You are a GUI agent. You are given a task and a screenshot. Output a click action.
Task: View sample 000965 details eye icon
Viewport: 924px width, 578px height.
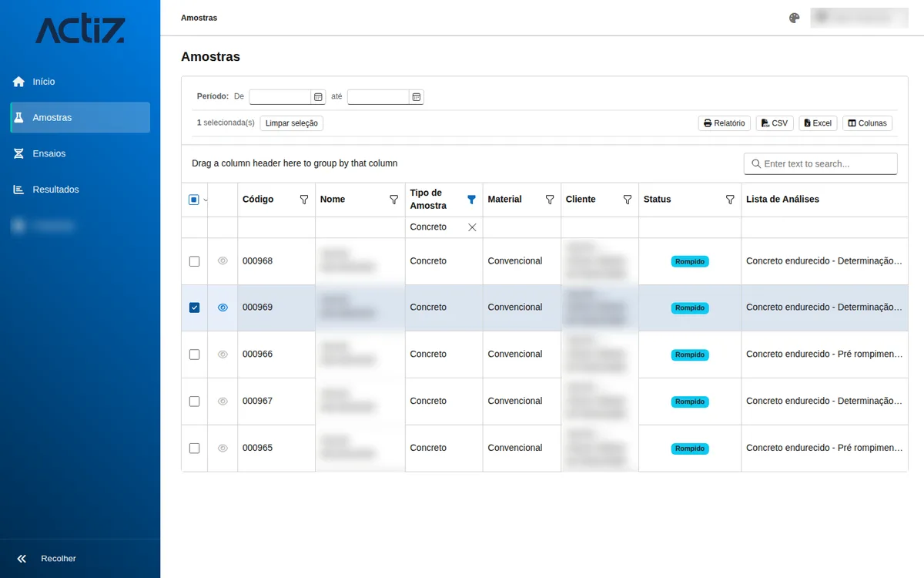[223, 449]
